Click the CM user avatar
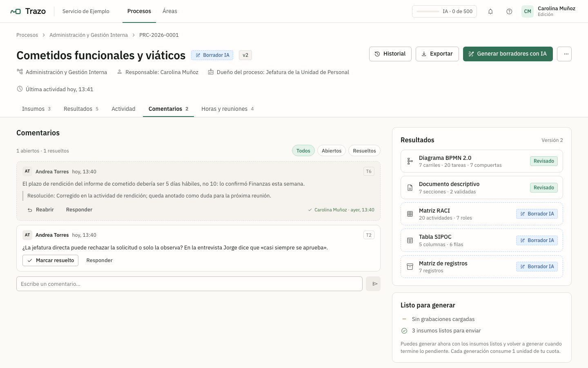This screenshot has height=368, width=588. coord(528,11)
